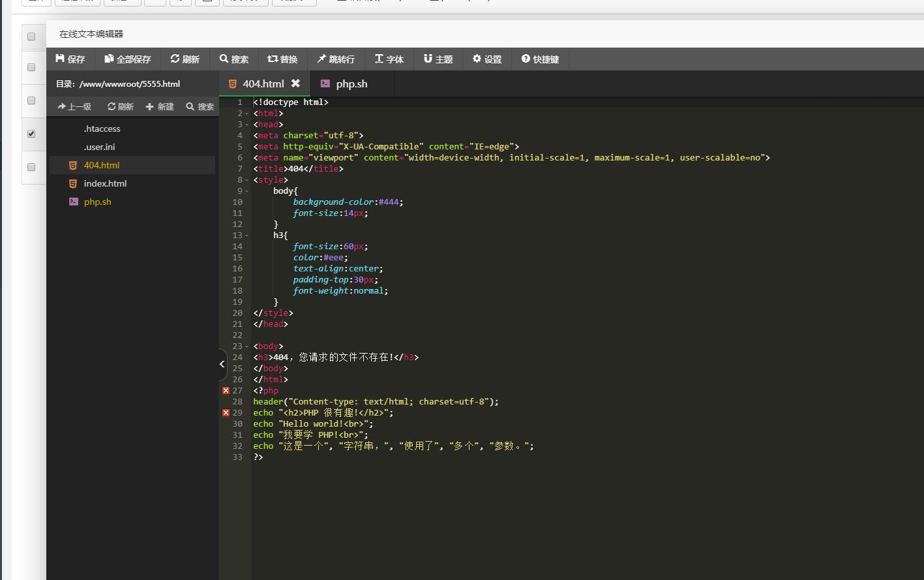This screenshot has height=580, width=924.
Task: Fold the body tag at line 23
Action: point(247,346)
